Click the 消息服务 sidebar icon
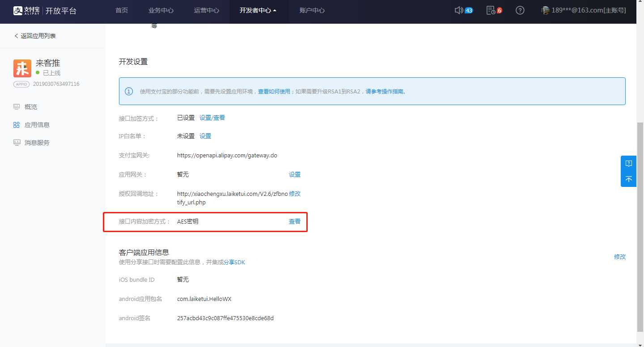 pos(17,143)
